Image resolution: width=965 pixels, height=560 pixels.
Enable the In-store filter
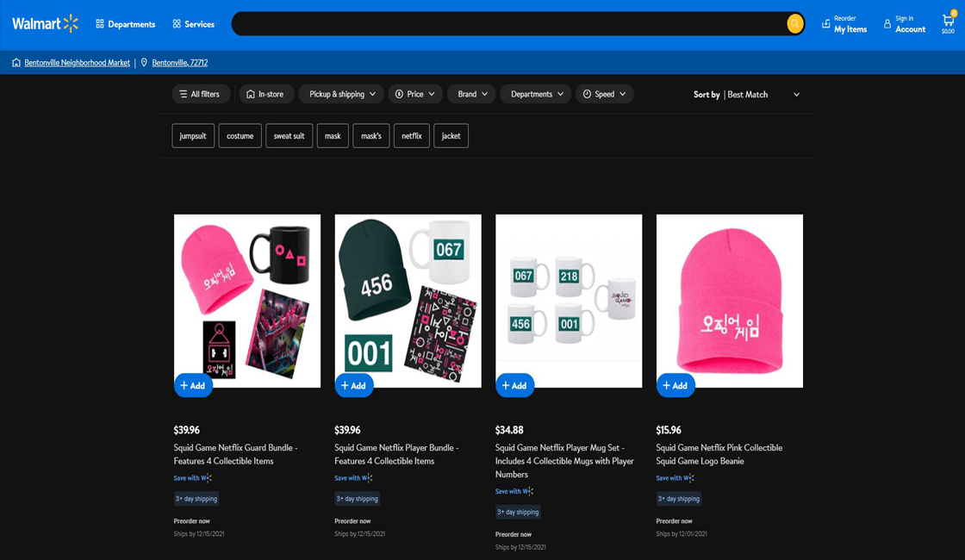(266, 94)
